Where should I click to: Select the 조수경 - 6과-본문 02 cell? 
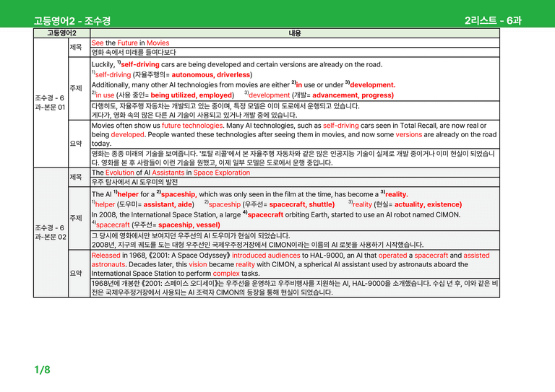click(x=51, y=232)
